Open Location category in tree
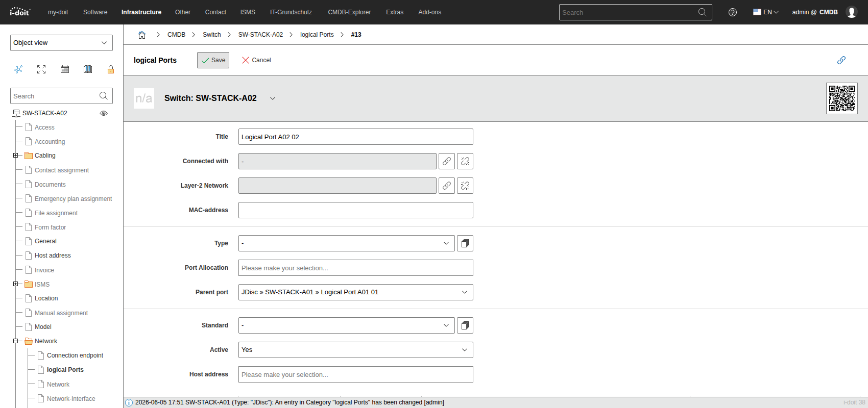This screenshot has width=868, height=408. [46, 298]
